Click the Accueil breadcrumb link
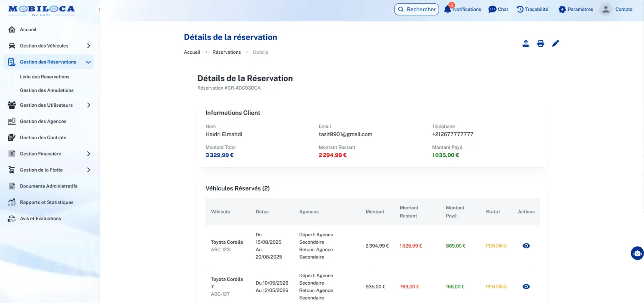This screenshot has width=644, height=303. (x=192, y=52)
